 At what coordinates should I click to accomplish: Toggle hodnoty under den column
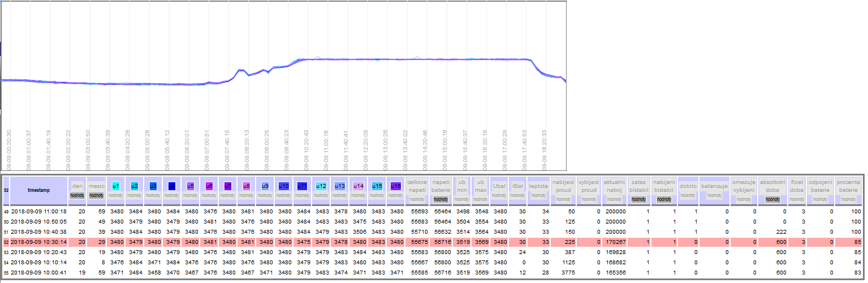pos(78,195)
